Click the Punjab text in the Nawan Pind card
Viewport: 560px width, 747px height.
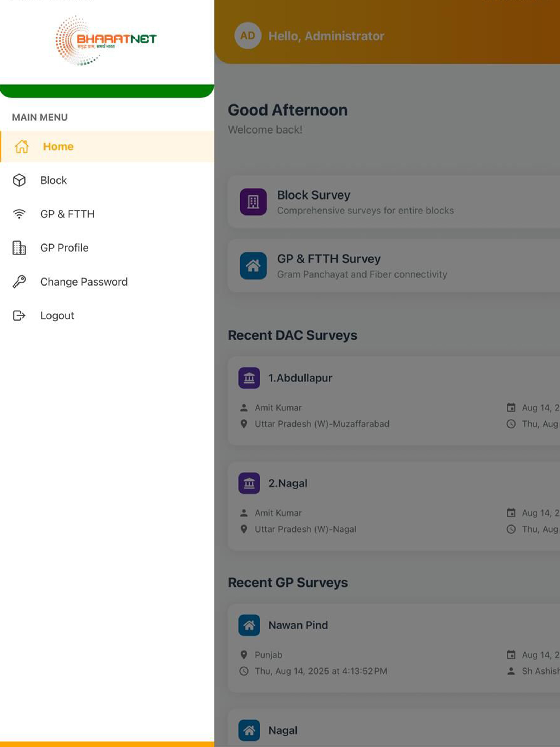click(x=268, y=655)
